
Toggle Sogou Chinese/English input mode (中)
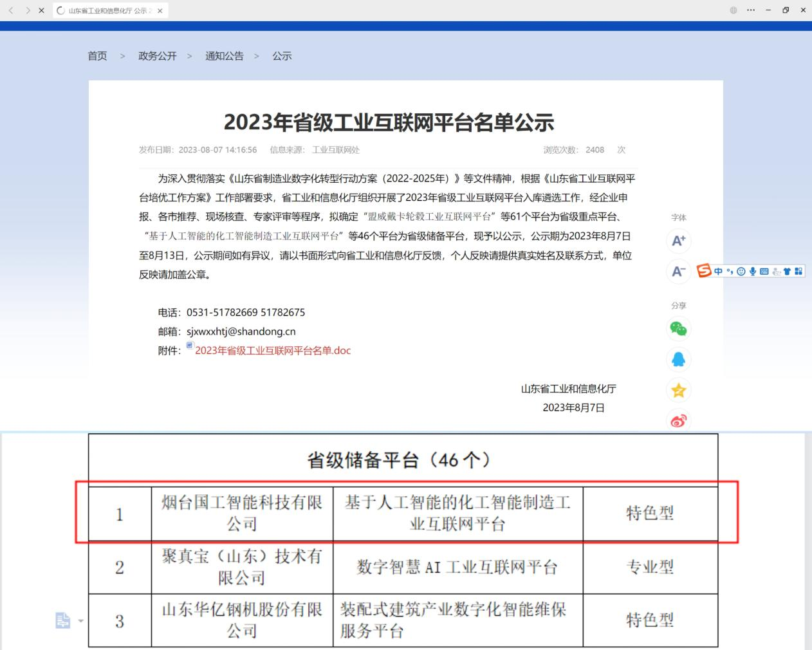pyautogui.click(x=718, y=272)
